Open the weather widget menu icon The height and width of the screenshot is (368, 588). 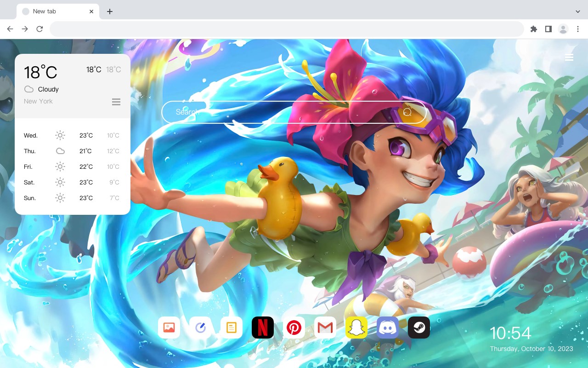116,102
